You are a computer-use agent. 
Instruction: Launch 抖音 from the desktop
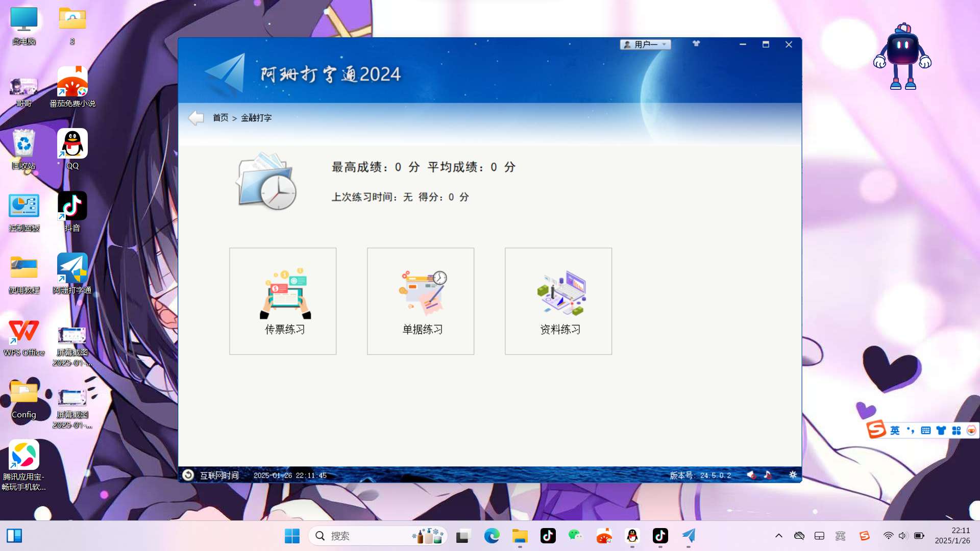tap(72, 212)
